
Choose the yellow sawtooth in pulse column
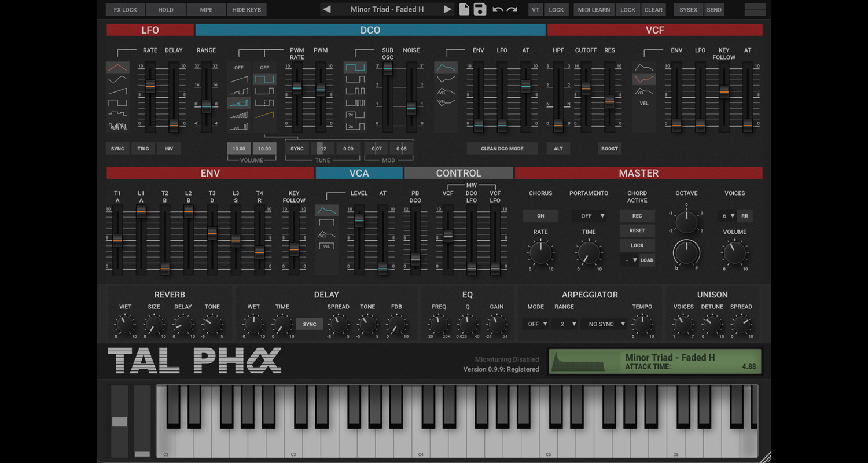point(264,115)
